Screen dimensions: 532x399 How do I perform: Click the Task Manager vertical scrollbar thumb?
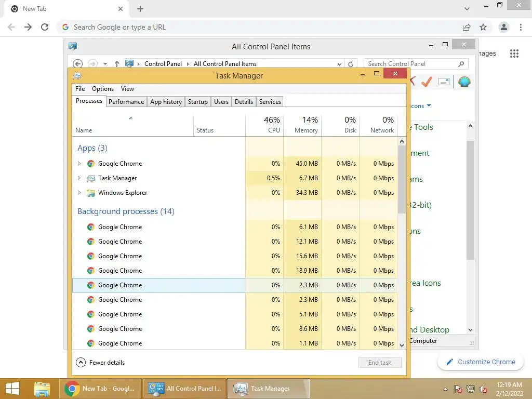(x=402, y=179)
